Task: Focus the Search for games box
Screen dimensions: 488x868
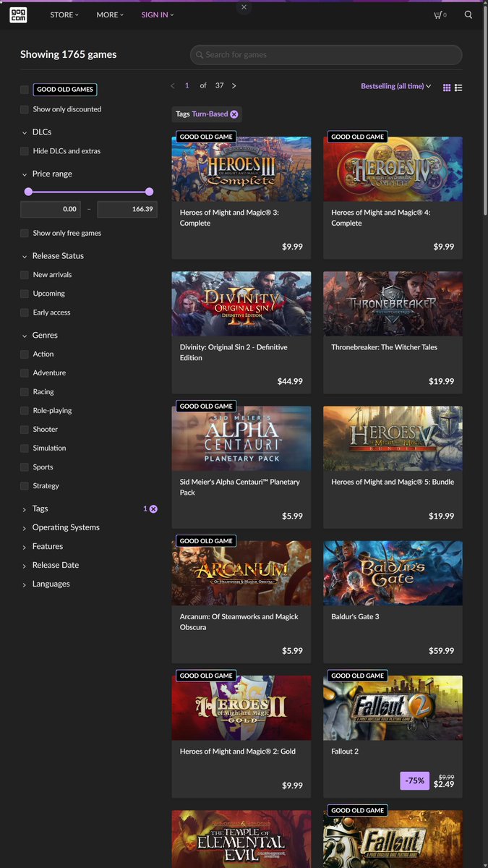Action: pyautogui.click(x=326, y=55)
